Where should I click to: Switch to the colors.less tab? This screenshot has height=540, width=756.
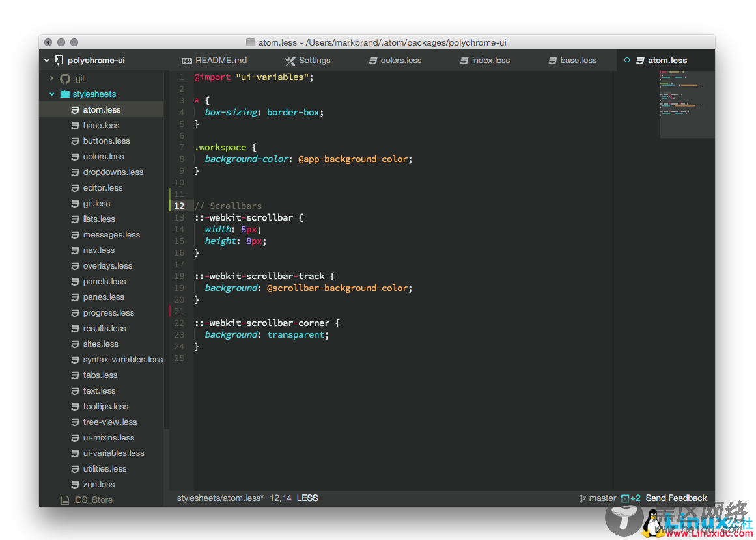click(395, 61)
